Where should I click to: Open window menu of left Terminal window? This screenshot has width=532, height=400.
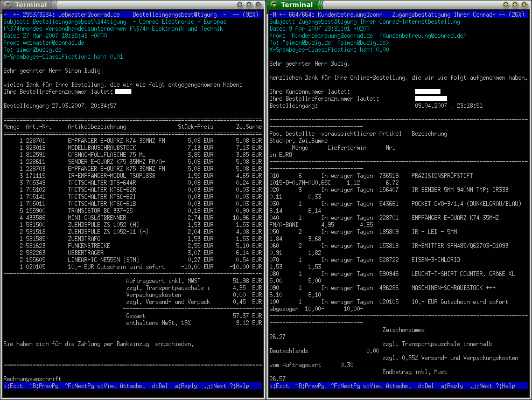(8, 5)
